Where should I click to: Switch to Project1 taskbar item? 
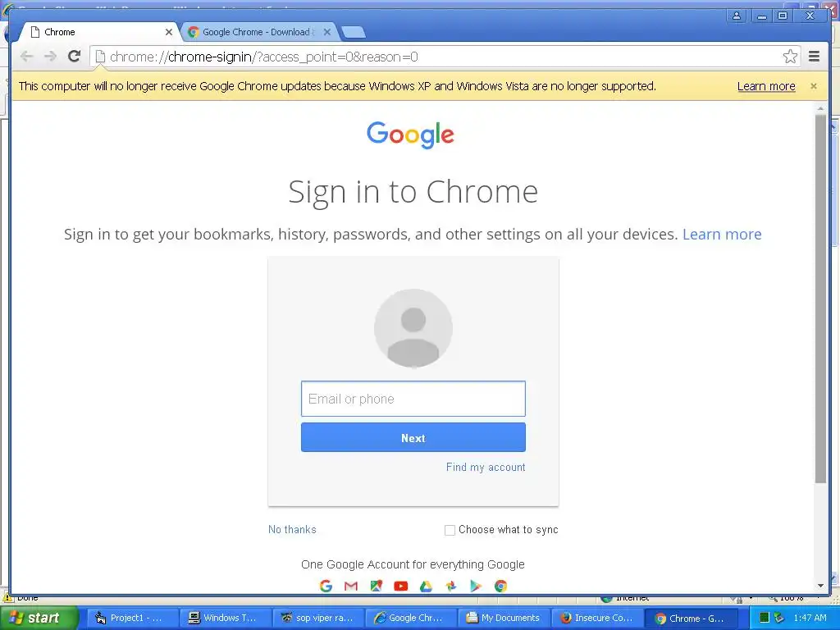click(131, 618)
